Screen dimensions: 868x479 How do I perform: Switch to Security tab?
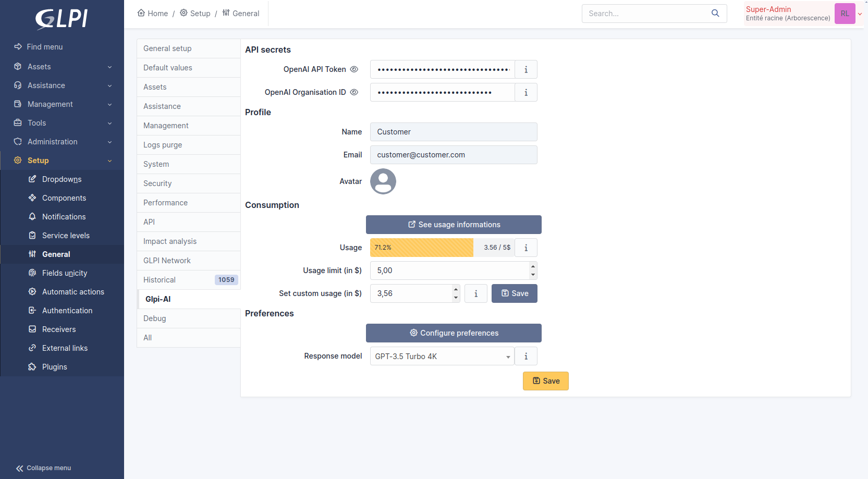(x=189, y=183)
